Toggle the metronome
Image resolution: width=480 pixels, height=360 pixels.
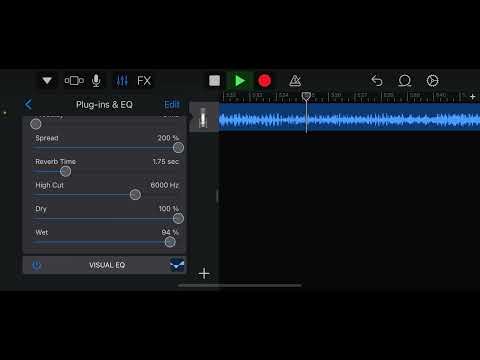tap(295, 81)
